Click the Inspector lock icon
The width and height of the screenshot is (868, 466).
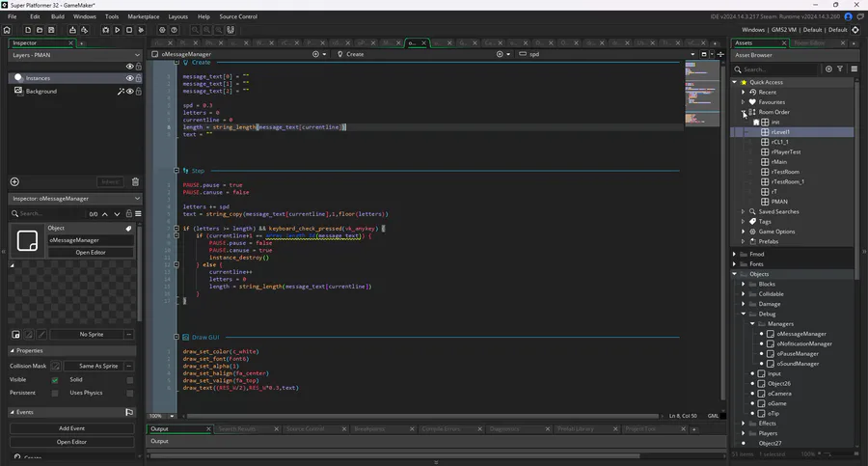click(x=129, y=213)
